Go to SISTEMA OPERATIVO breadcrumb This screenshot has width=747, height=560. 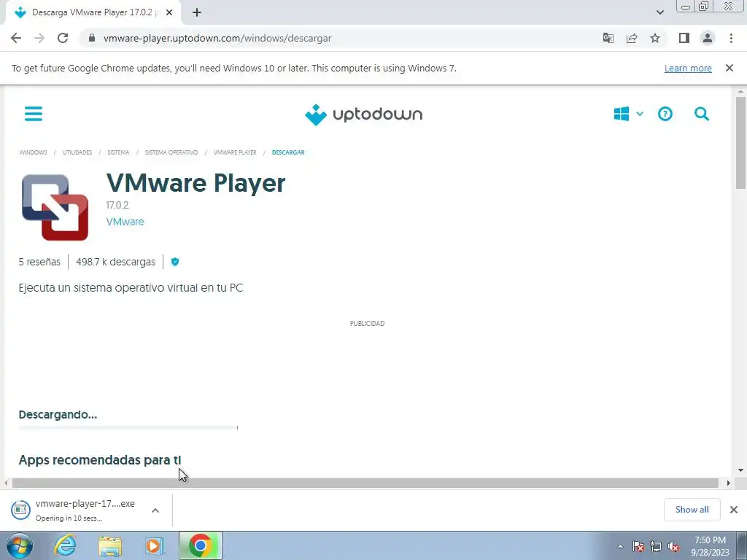(x=171, y=152)
